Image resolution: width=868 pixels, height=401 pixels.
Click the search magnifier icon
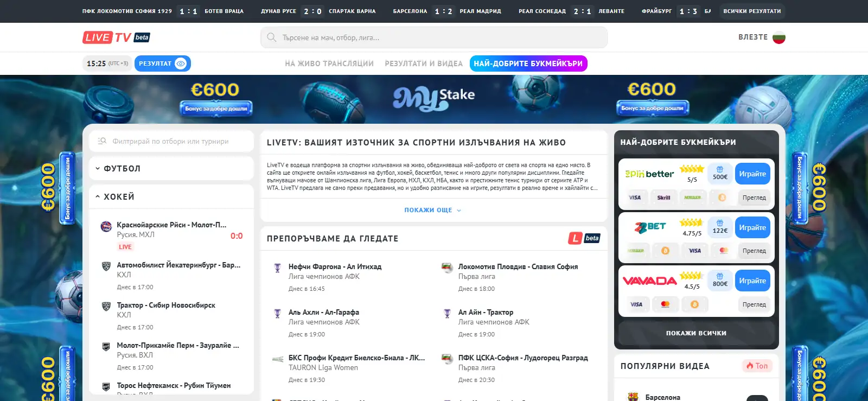[272, 37]
